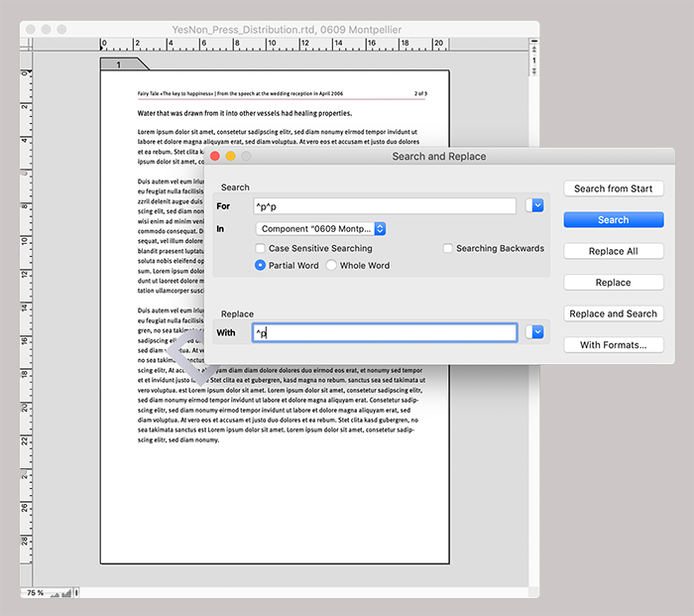Click the With Formats... button

(613, 345)
